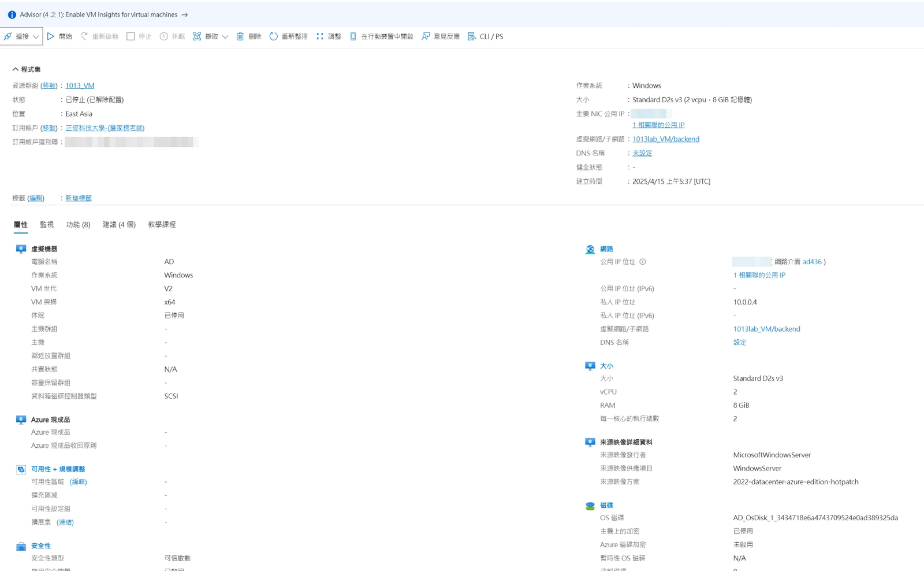Open Advisor VM Insights banner arrow

pos(184,14)
